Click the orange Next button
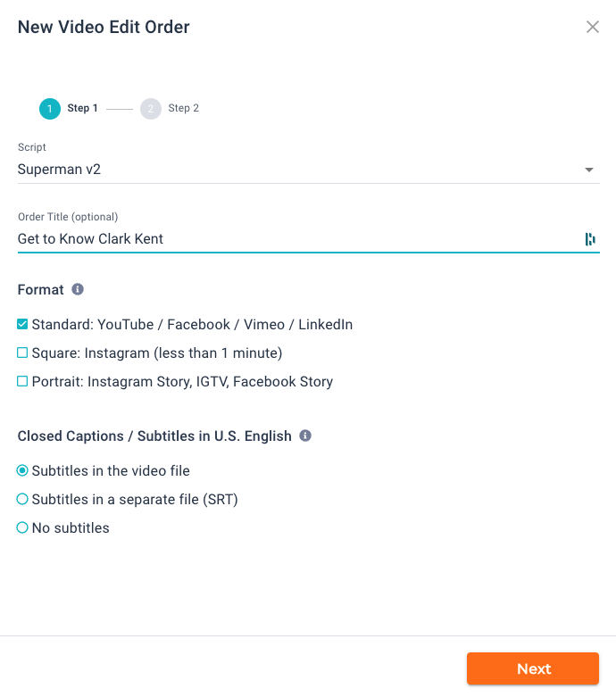The height and width of the screenshot is (697, 616). point(533,668)
